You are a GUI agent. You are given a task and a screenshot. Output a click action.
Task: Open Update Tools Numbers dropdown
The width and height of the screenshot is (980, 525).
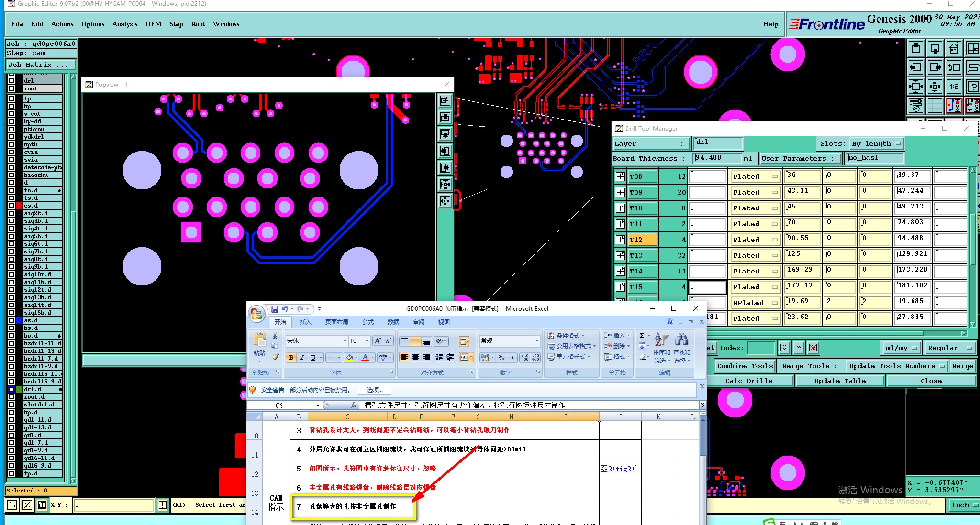coord(897,366)
